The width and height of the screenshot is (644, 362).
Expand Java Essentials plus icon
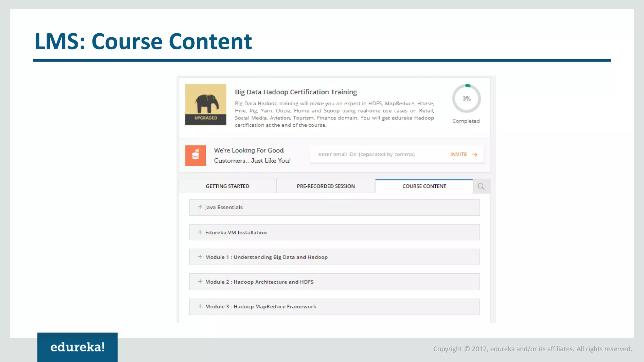(200, 207)
